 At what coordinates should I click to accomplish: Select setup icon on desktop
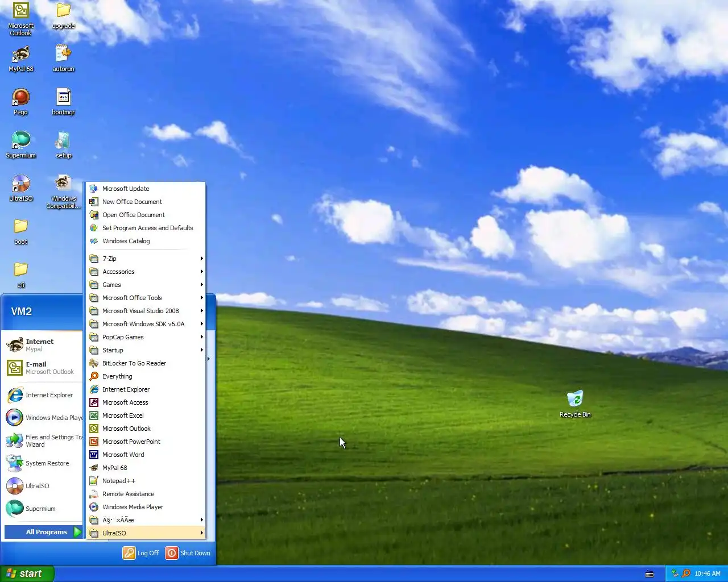pyautogui.click(x=63, y=145)
